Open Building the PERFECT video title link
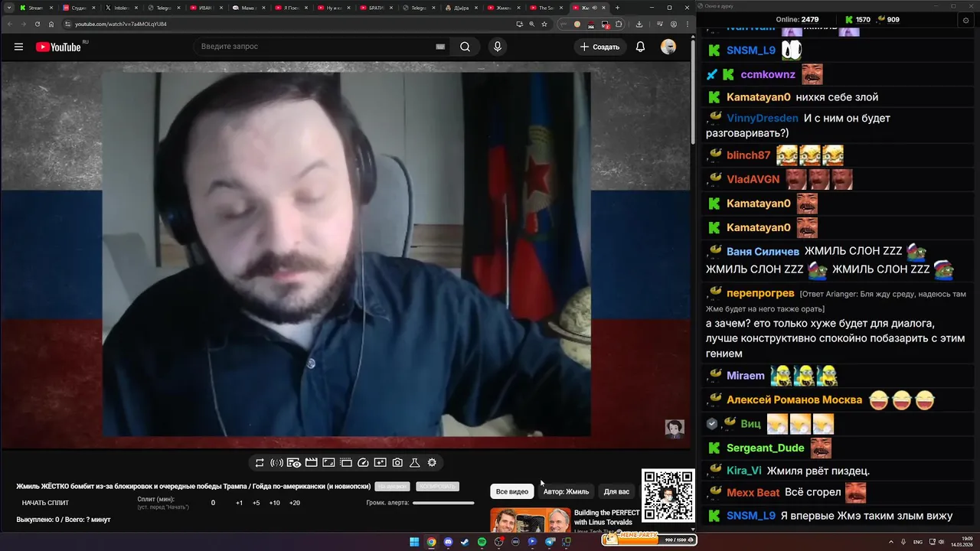Image resolution: width=980 pixels, height=551 pixels. point(606,517)
